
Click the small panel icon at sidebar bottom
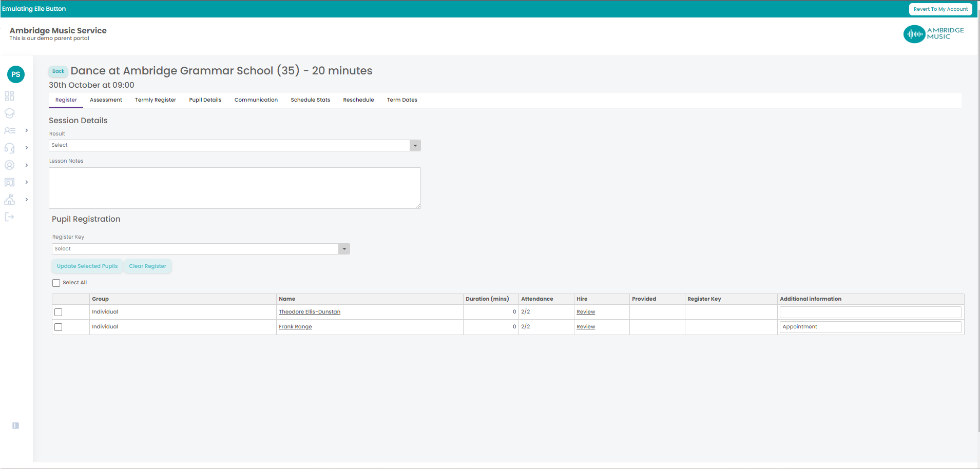[16, 425]
